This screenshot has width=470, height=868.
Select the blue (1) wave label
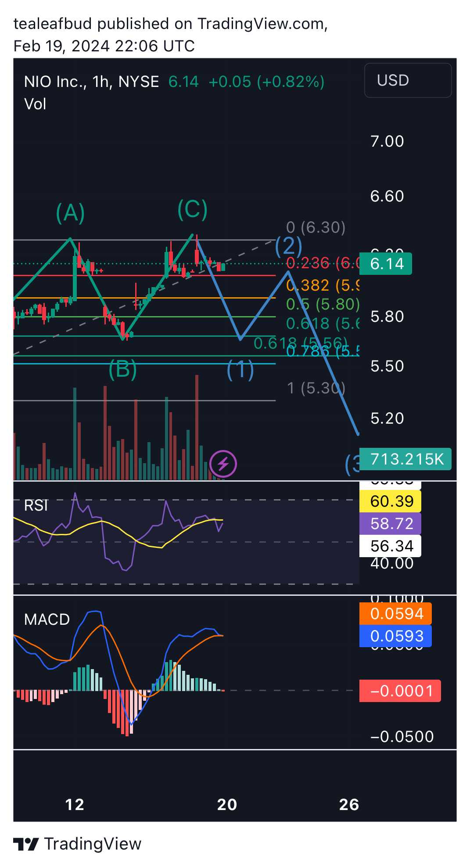[x=240, y=370]
